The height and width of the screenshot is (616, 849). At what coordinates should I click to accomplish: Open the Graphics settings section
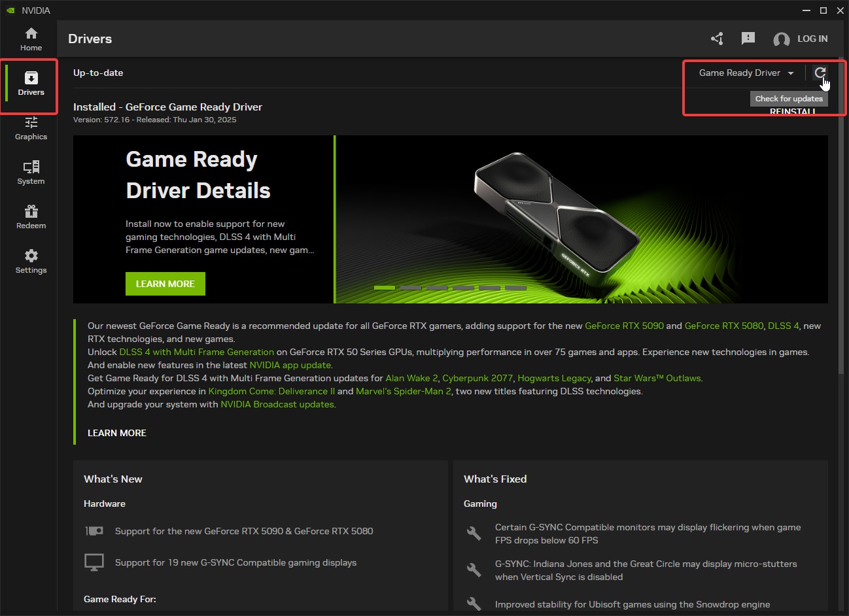31,128
